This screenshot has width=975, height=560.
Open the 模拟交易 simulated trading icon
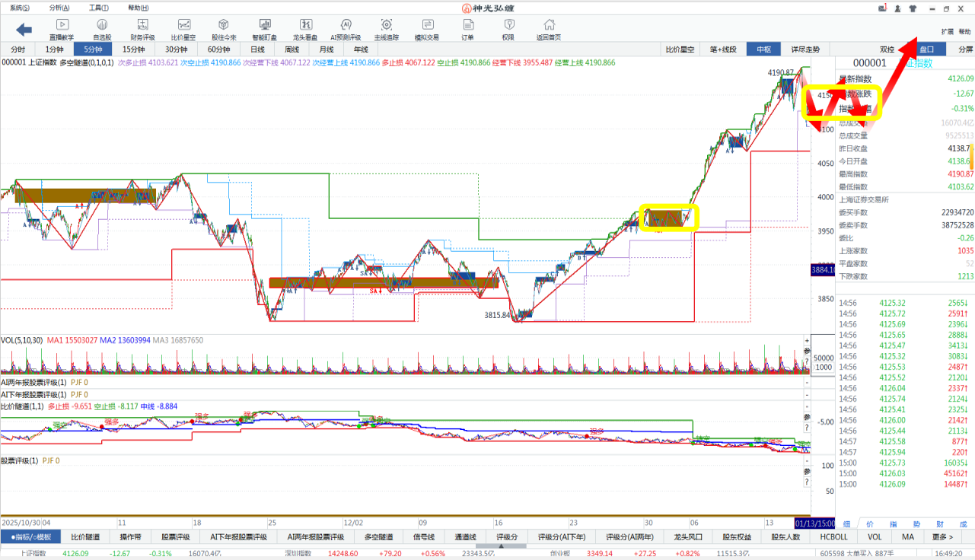coord(426,29)
